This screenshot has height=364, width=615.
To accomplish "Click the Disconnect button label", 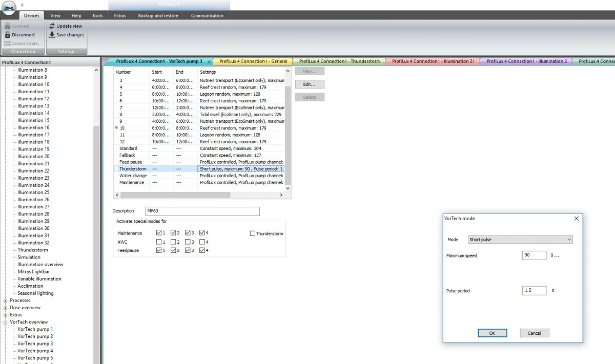I will pos(24,35).
